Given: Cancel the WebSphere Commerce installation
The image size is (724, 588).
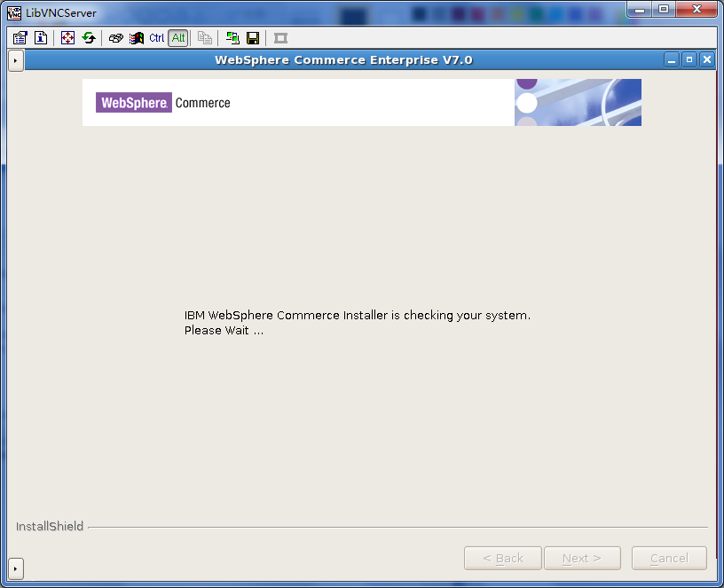Looking at the screenshot, I should click(x=669, y=559).
